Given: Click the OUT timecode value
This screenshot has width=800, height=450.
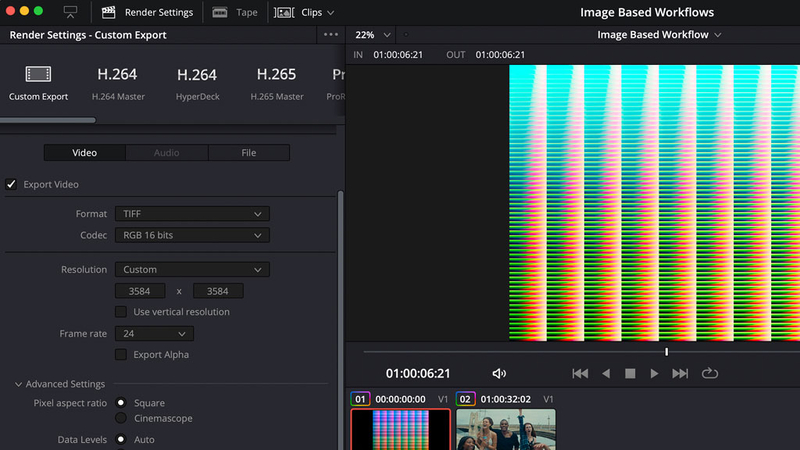Looking at the screenshot, I should (x=500, y=55).
